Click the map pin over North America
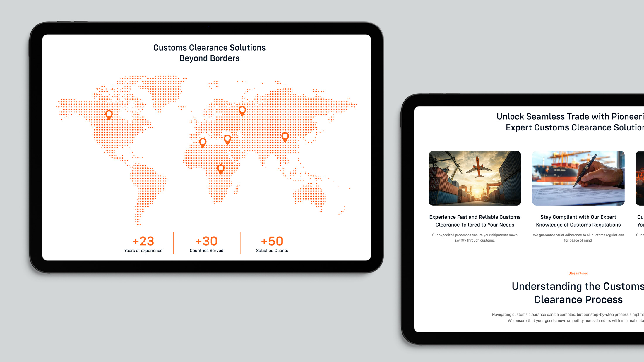Viewport: 644px width, 362px height. point(109,114)
